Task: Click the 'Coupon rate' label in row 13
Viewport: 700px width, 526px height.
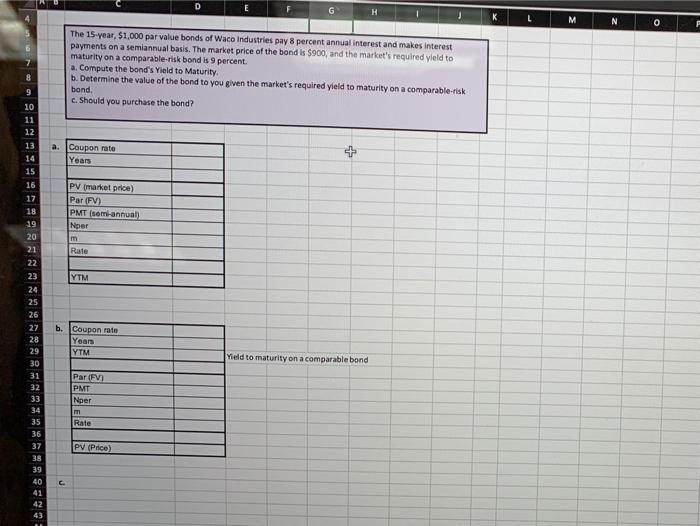Action: (92, 148)
